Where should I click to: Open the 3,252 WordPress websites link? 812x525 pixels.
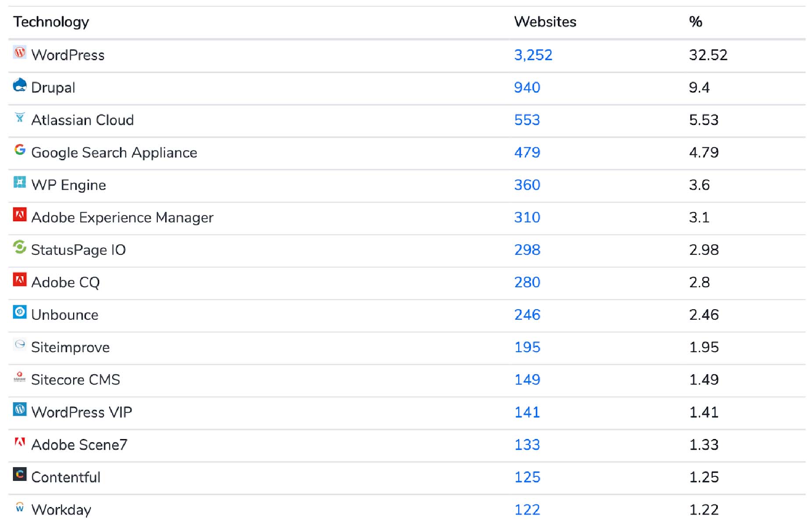533,55
